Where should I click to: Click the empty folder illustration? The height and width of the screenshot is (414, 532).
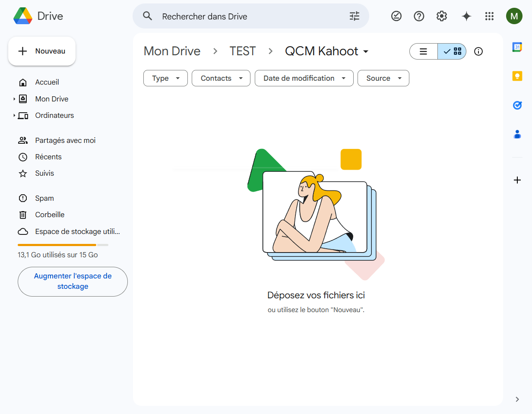316,214
